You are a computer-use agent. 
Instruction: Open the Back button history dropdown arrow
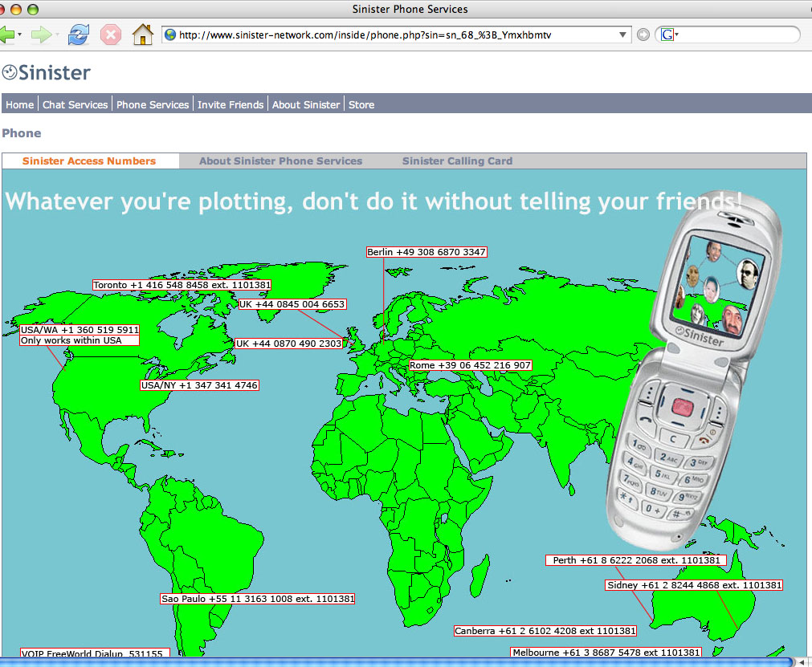point(20,35)
